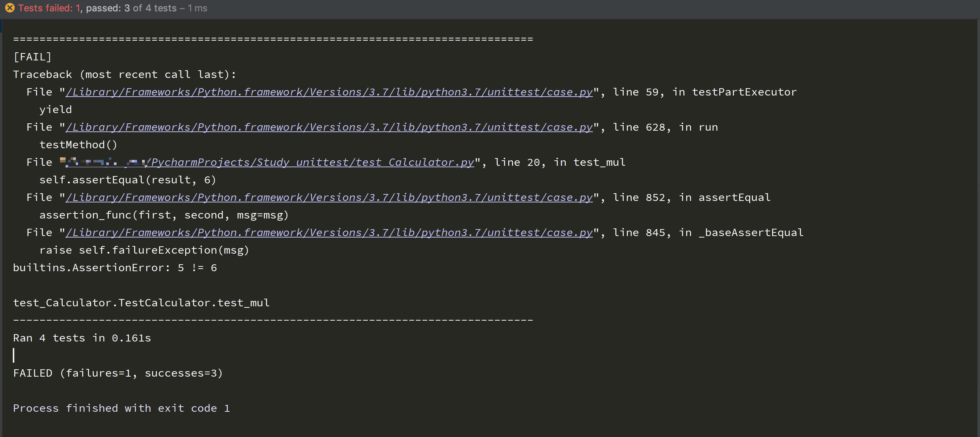The width and height of the screenshot is (980, 437).
Task: Click the 'raise self.failureException(msg)' line
Action: click(x=144, y=250)
